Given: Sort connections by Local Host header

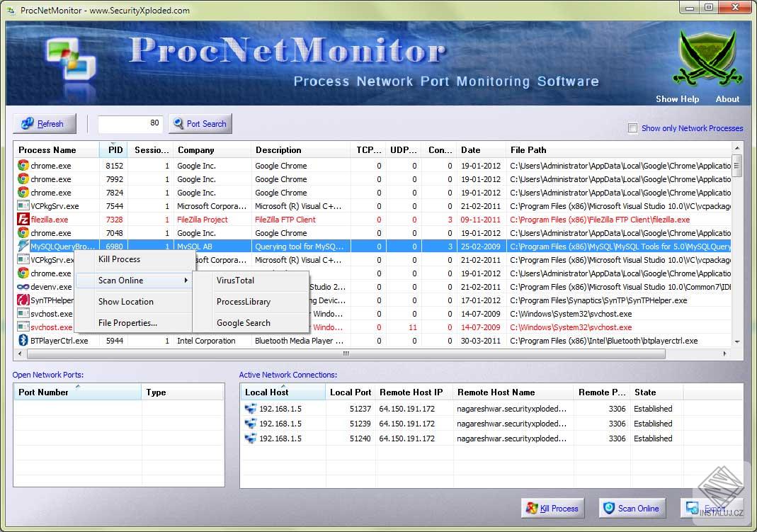Looking at the screenshot, I should 283,392.
